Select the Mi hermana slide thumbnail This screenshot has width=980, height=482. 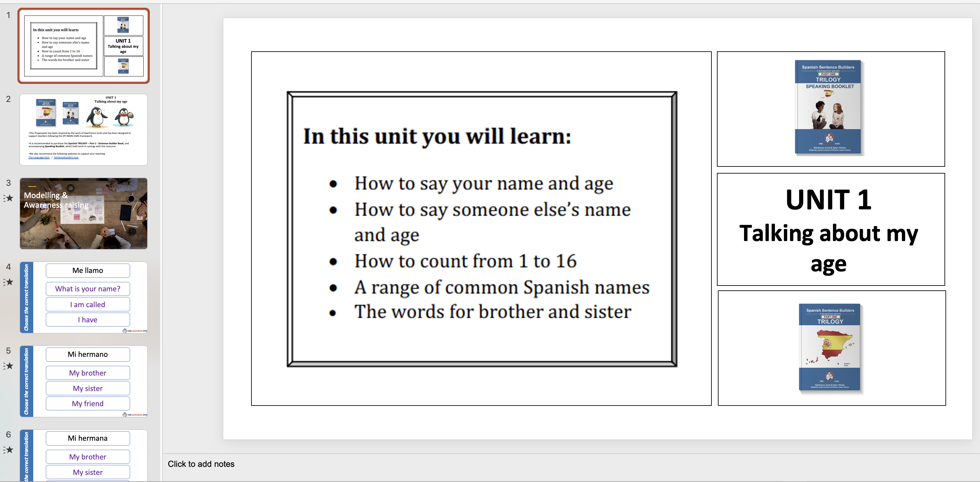click(x=83, y=456)
